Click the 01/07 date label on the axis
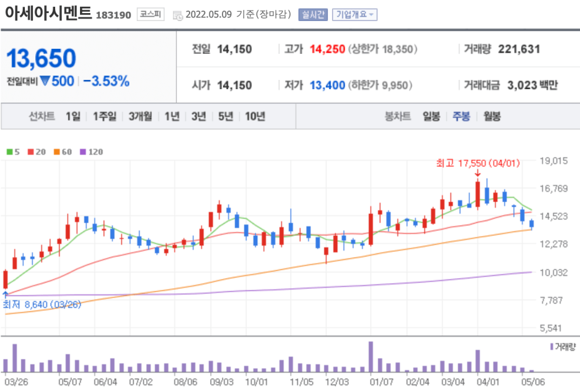The height and width of the screenshot is (392, 580). (382, 381)
